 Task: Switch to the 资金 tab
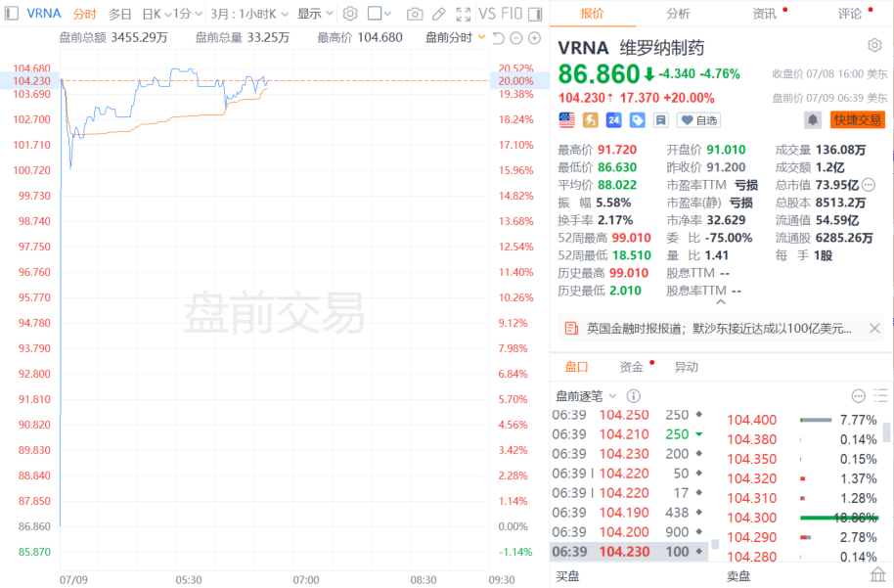[x=631, y=367]
